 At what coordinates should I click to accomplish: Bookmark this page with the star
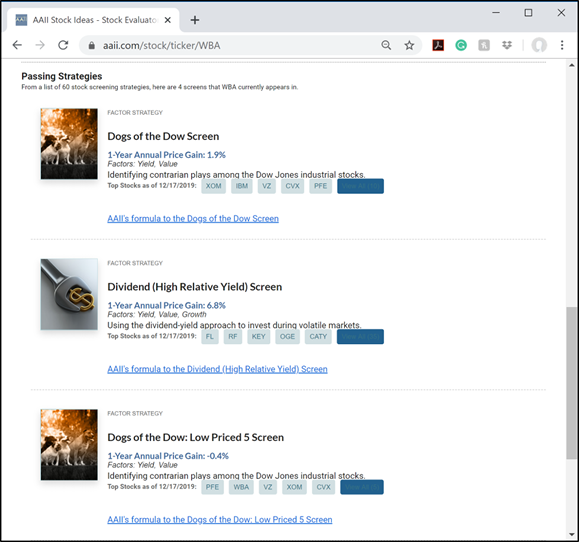point(409,45)
